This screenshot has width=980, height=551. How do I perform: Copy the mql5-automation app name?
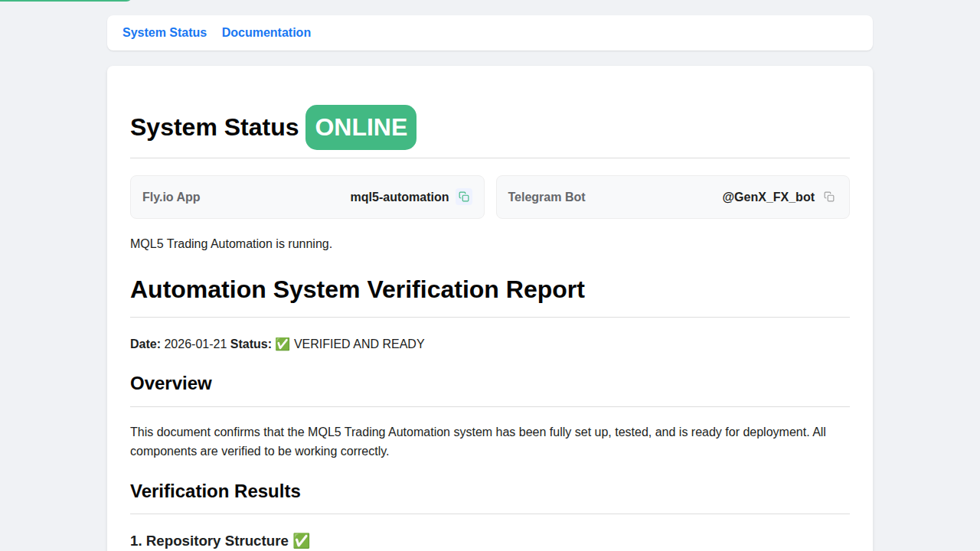point(464,197)
